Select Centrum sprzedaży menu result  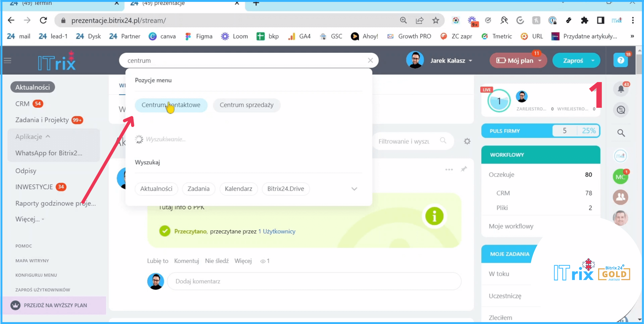pyautogui.click(x=247, y=105)
